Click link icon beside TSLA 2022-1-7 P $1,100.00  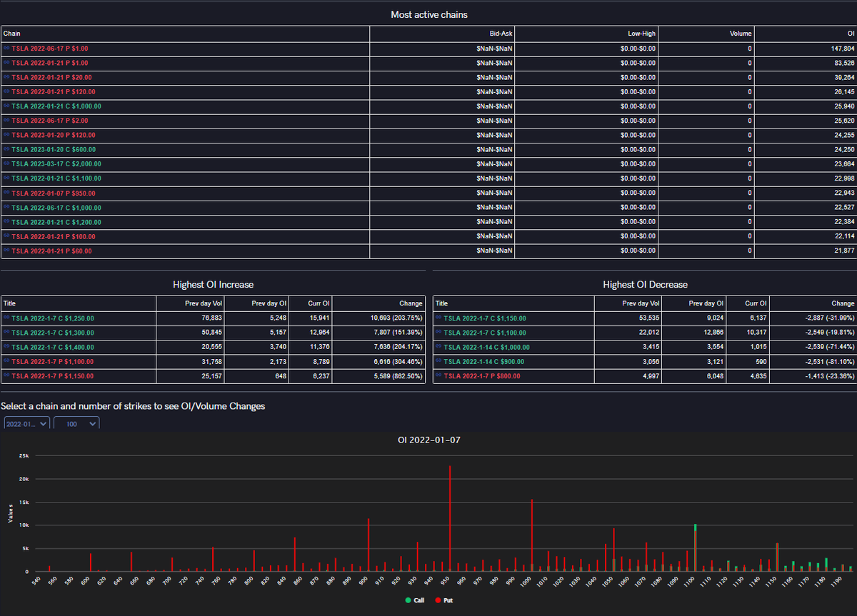click(x=6, y=361)
